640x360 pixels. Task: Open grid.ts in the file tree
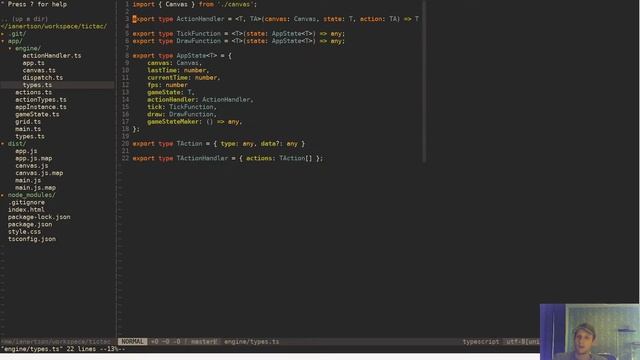(x=28, y=122)
